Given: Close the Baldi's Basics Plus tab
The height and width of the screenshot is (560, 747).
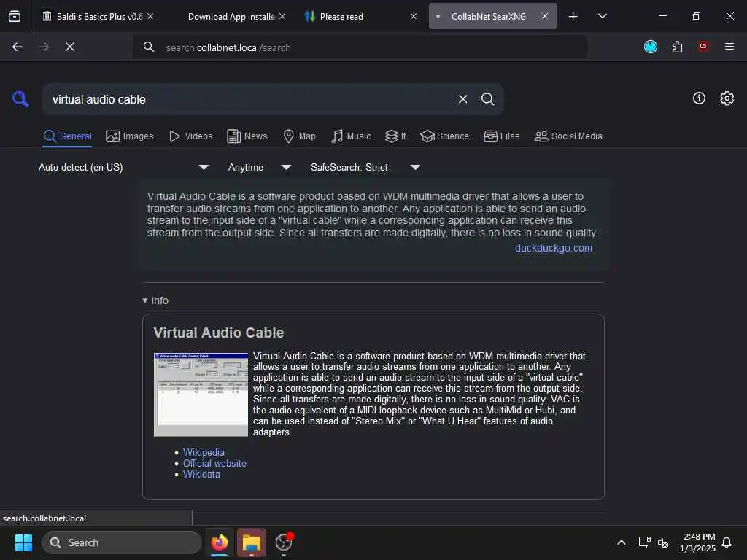Looking at the screenshot, I should [150, 16].
